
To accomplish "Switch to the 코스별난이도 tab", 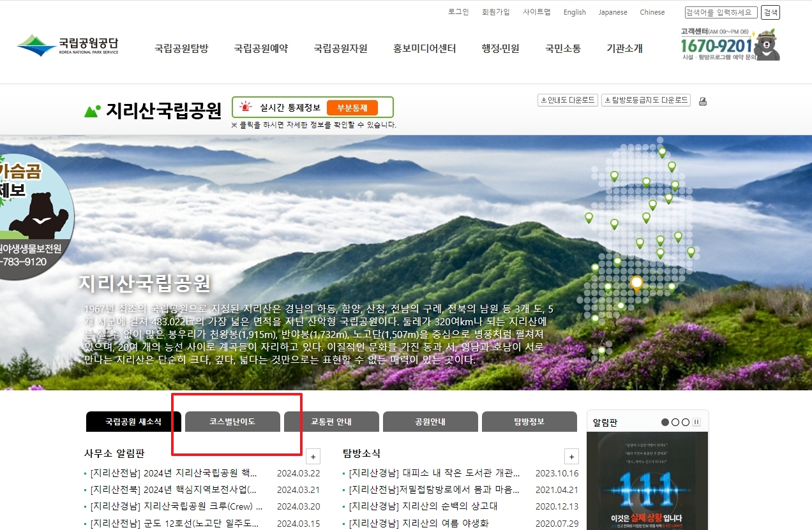I will tap(232, 421).
